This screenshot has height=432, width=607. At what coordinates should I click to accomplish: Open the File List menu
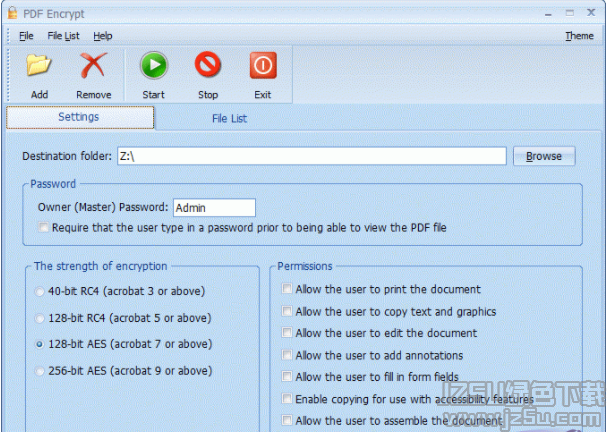click(x=63, y=36)
